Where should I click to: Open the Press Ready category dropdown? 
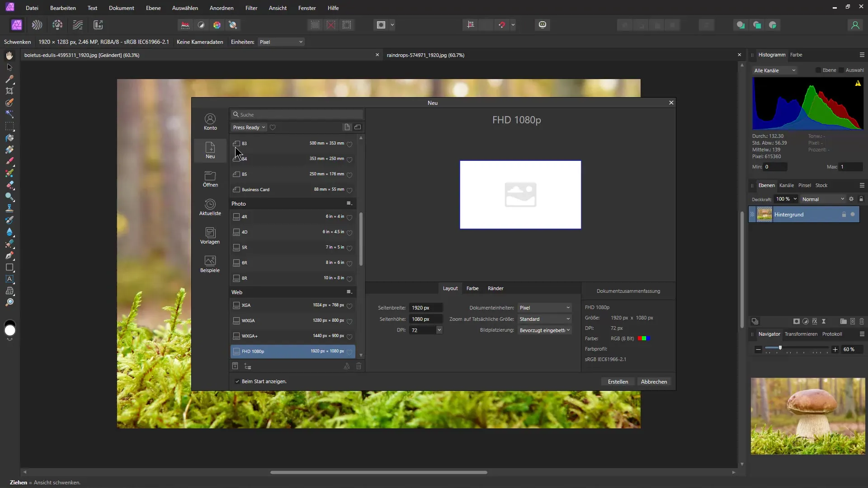pyautogui.click(x=249, y=127)
